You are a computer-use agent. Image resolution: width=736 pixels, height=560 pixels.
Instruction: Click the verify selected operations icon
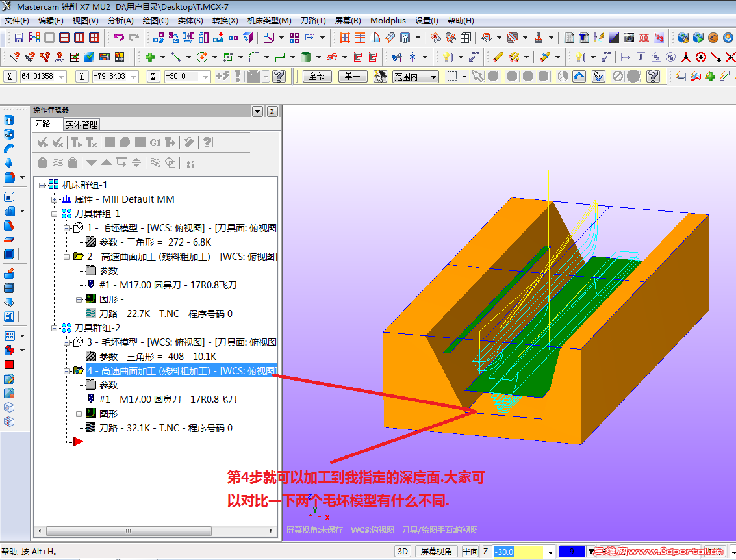point(125,142)
